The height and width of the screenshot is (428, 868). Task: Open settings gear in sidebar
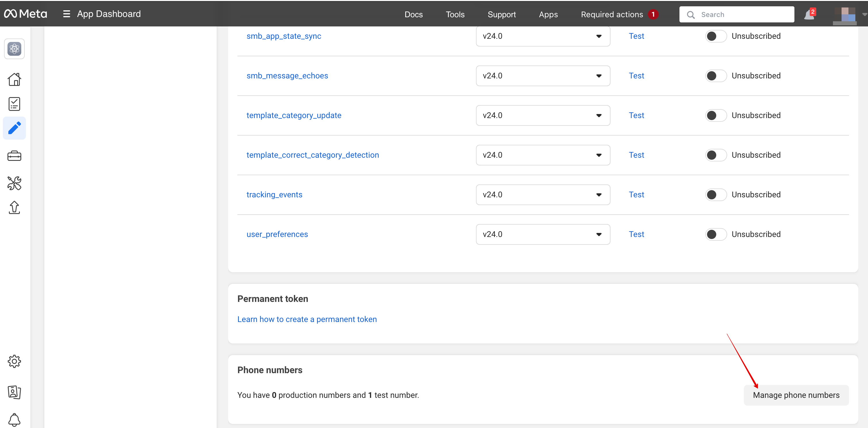tap(14, 361)
